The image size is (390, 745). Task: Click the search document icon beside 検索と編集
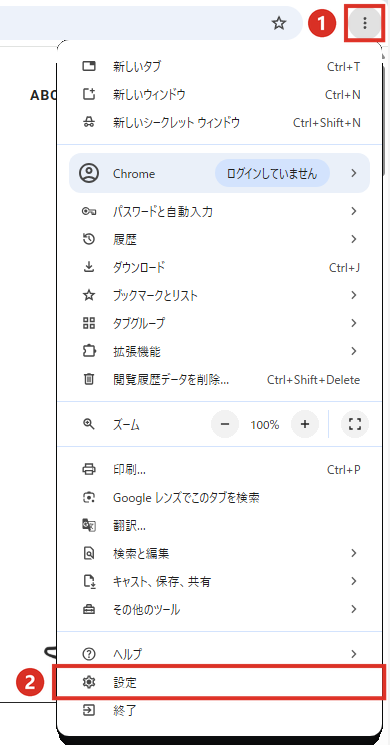click(89, 553)
